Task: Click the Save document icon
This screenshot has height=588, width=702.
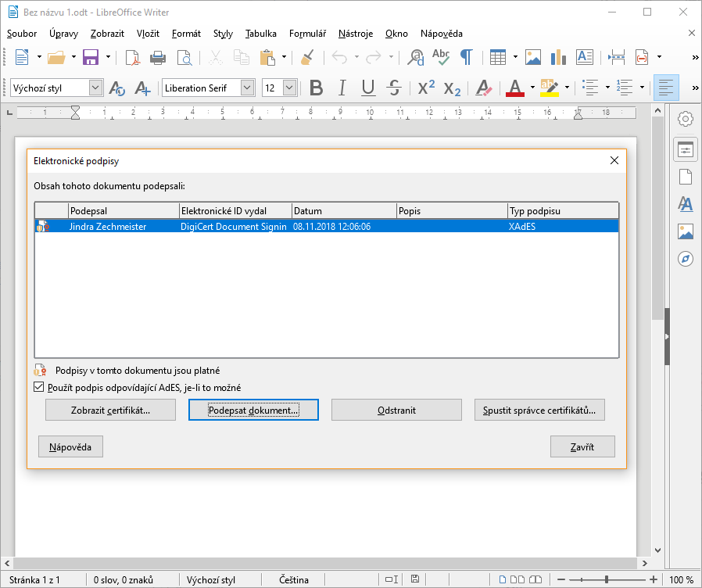Action: 91,57
